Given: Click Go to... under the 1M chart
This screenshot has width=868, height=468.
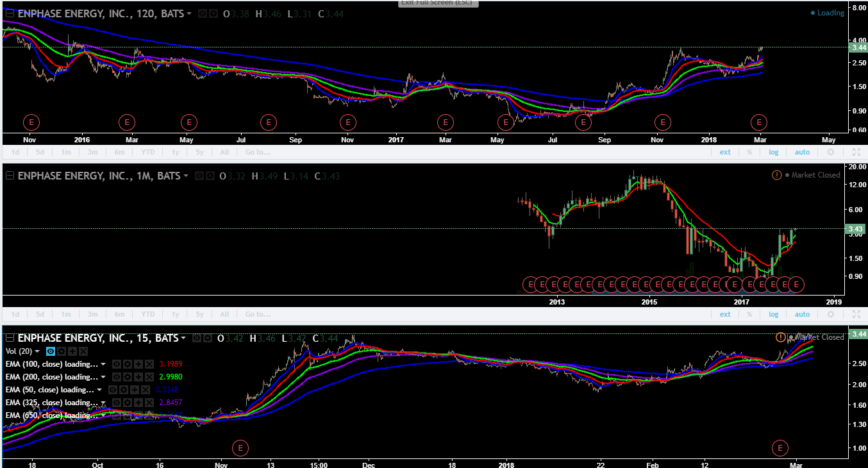Looking at the screenshot, I should [258, 314].
